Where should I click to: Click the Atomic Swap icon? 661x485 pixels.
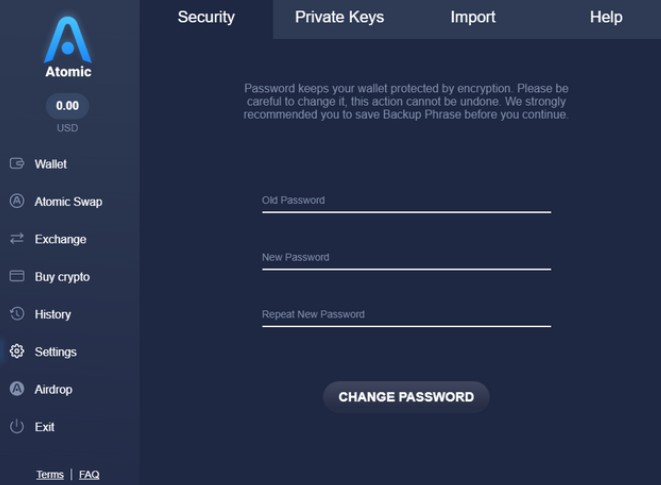click(16, 201)
